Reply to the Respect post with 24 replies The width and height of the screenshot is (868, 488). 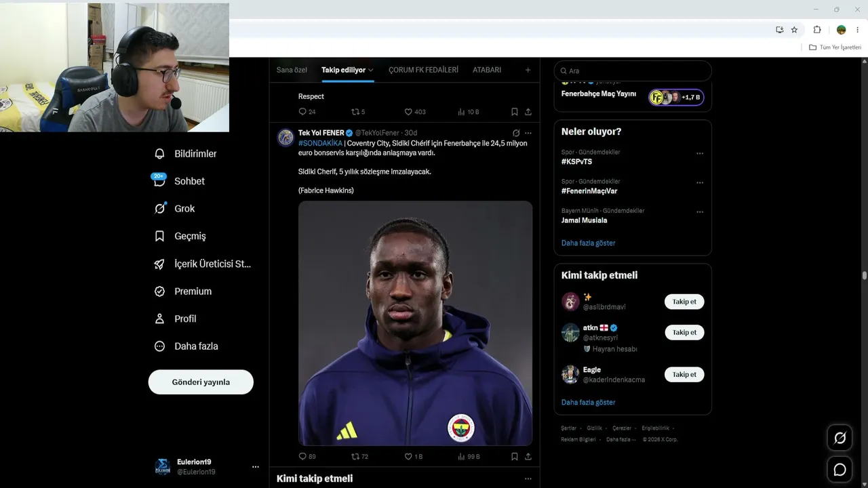coord(302,112)
